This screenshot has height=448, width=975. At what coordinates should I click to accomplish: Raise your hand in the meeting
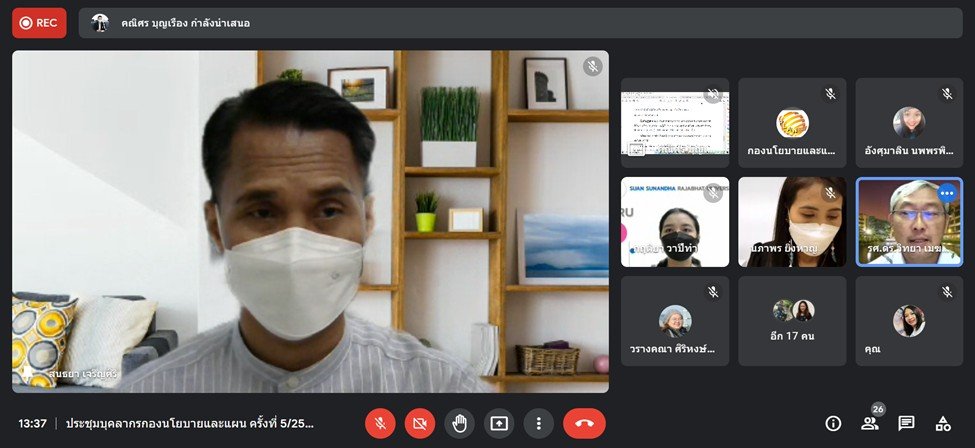[x=459, y=423]
